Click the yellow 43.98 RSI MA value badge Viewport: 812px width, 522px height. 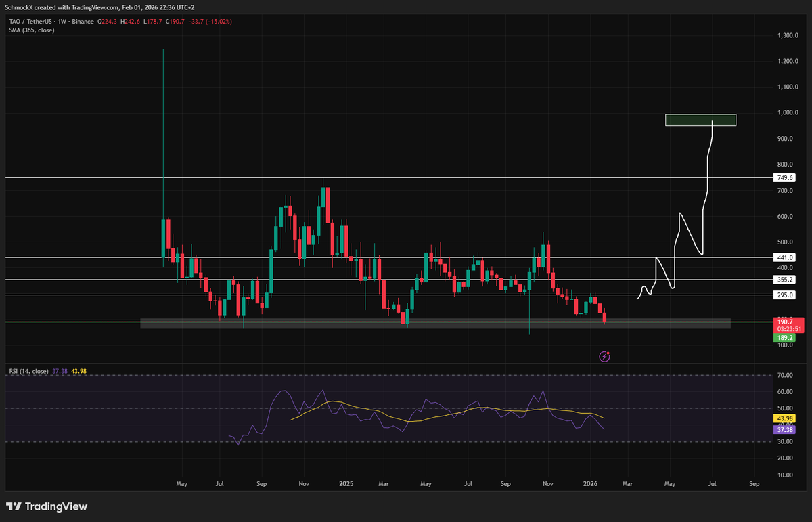point(784,418)
